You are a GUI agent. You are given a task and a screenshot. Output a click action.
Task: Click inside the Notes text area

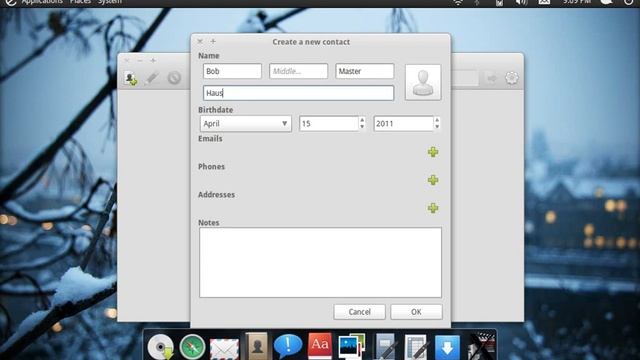pos(320,262)
